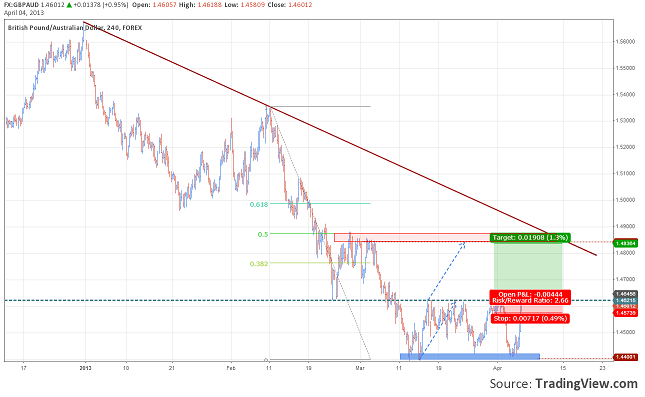Click the April 04, 2013 date text
Screen dimensions: 645x397
[24, 13]
